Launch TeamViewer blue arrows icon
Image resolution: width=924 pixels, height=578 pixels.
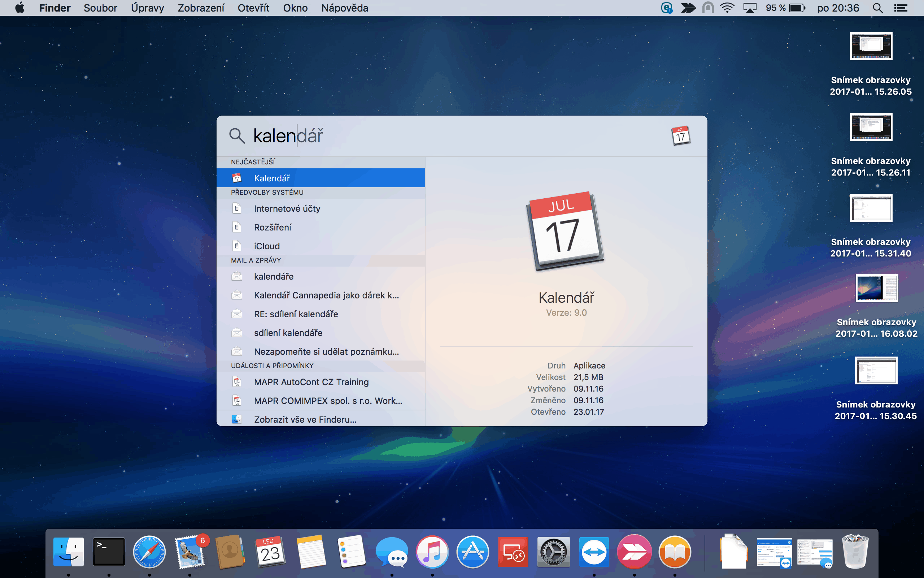(x=594, y=552)
